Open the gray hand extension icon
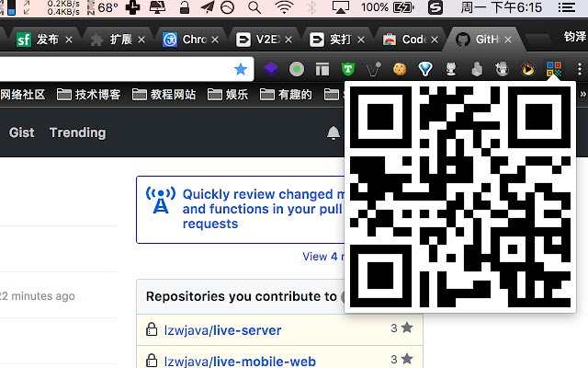This screenshot has height=368, width=588. pyautogui.click(x=477, y=69)
